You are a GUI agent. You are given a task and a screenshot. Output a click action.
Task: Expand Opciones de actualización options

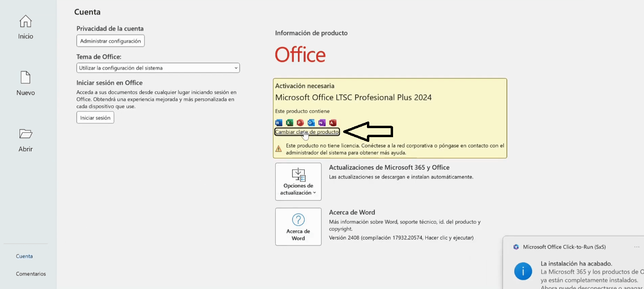(x=298, y=181)
